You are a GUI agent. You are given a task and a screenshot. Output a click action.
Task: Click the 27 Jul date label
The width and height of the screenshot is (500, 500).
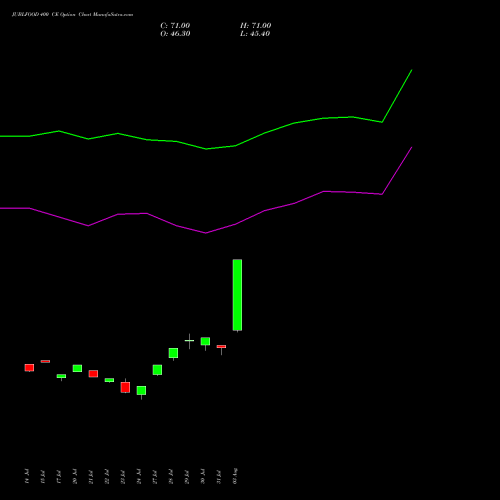coord(155,477)
